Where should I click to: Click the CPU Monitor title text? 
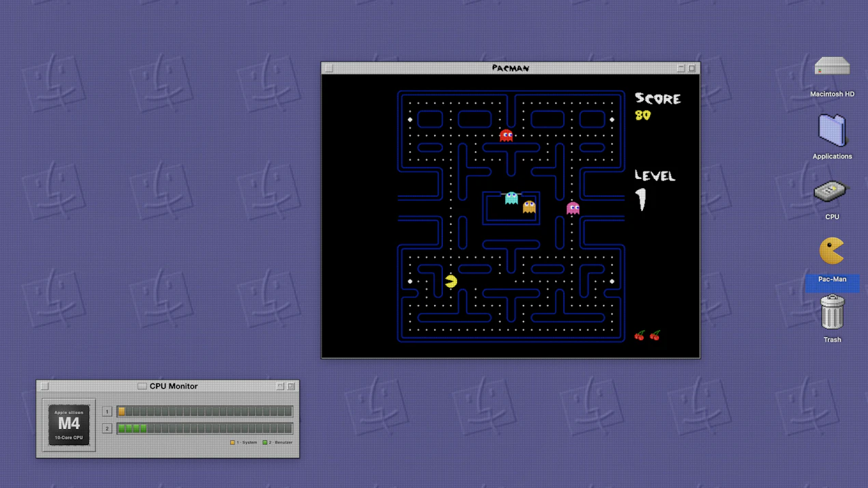coord(174,386)
